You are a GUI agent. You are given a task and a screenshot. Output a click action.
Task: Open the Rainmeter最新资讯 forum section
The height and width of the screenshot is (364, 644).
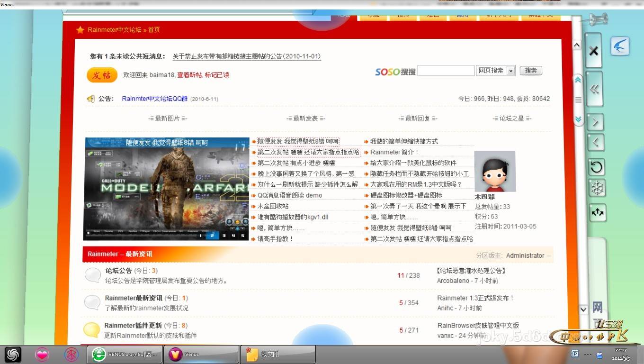[x=134, y=298]
